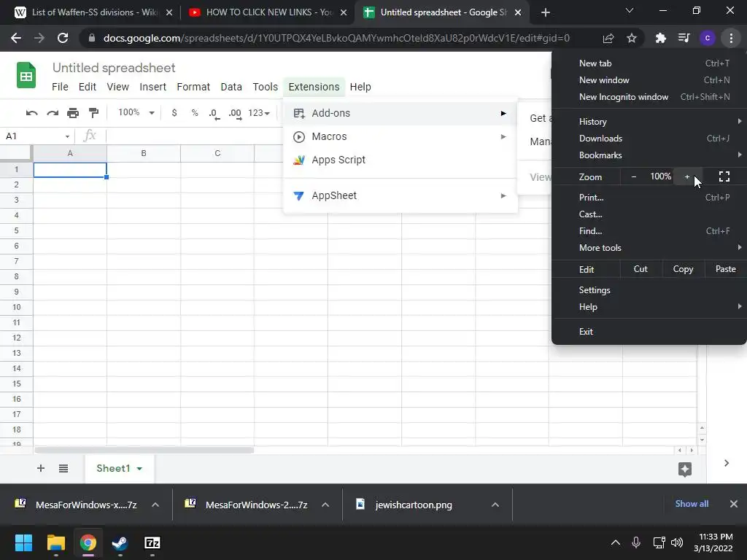
Task: Open the Edit menu in Sheets
Action: [x=88, y=87]
